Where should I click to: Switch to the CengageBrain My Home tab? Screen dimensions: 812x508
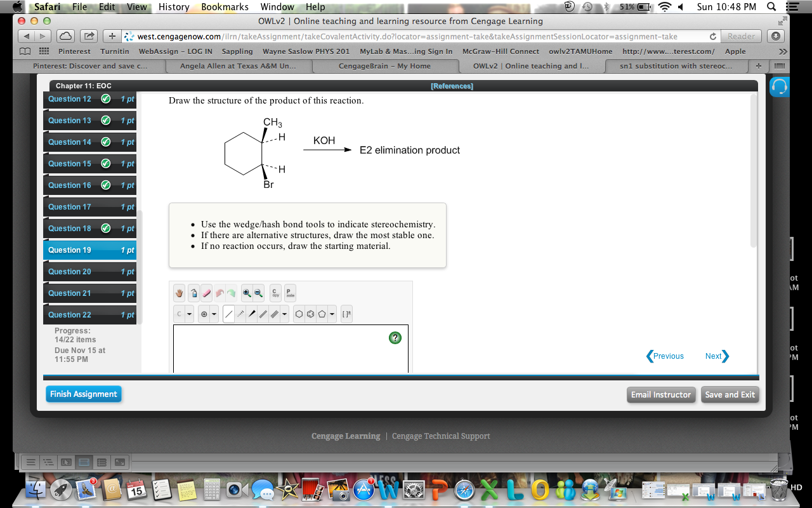(x=385, y=65)
